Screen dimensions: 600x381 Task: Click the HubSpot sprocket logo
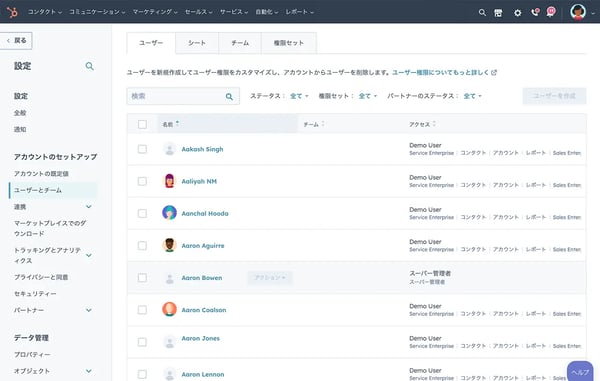pyautogui.click(x=12, y=12)
